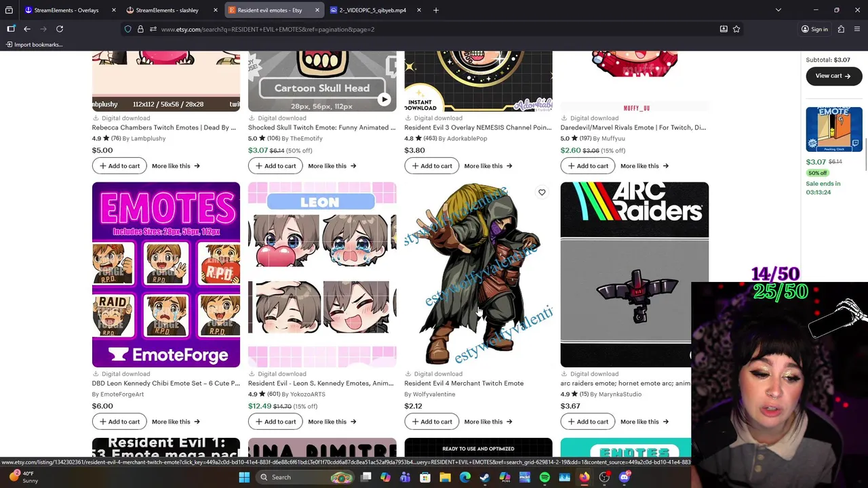This screenshot has height=488, width=868.
Task: Launch Microsoft Edge from taskbar
Action: (465, 477)
